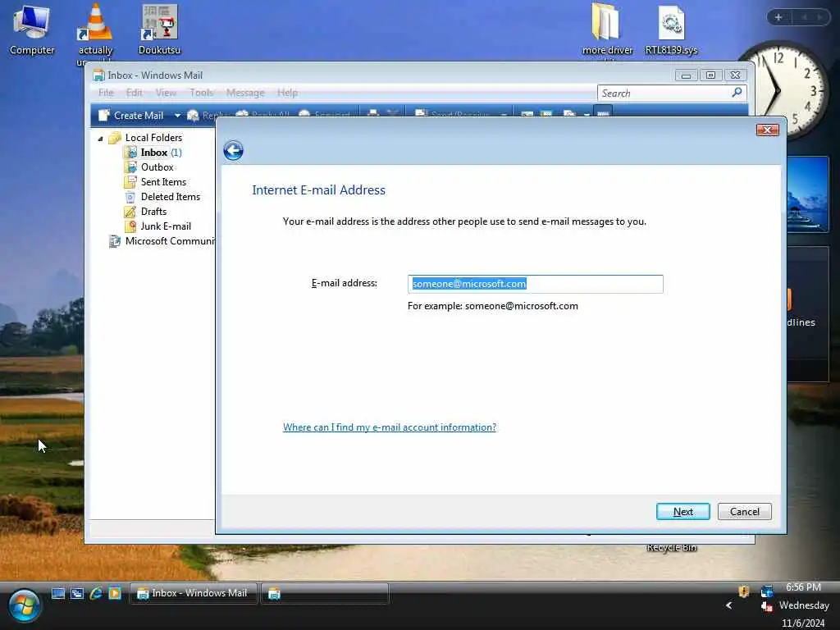Click the Next button
Image resolution: width=840 pixels, height=630 pixels.
pos(683,512)
